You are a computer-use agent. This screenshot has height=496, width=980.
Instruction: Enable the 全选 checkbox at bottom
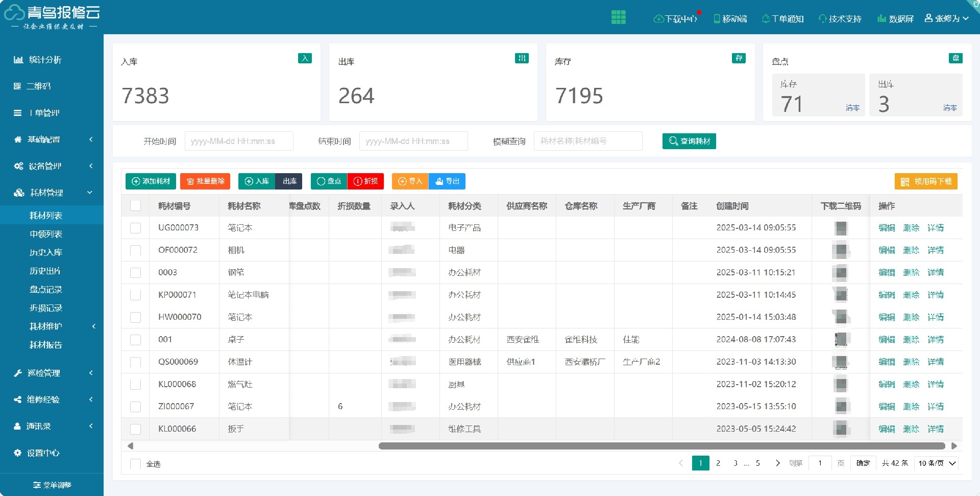[135, 464]
